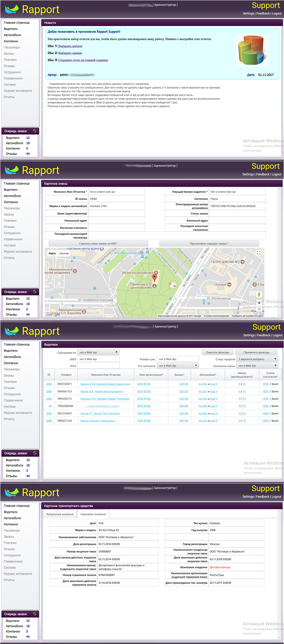Viewport: 284px width, 644px height.
Task: Click the Очистить фильтры button
Action: pyautogui.click(x=218, y=352)
